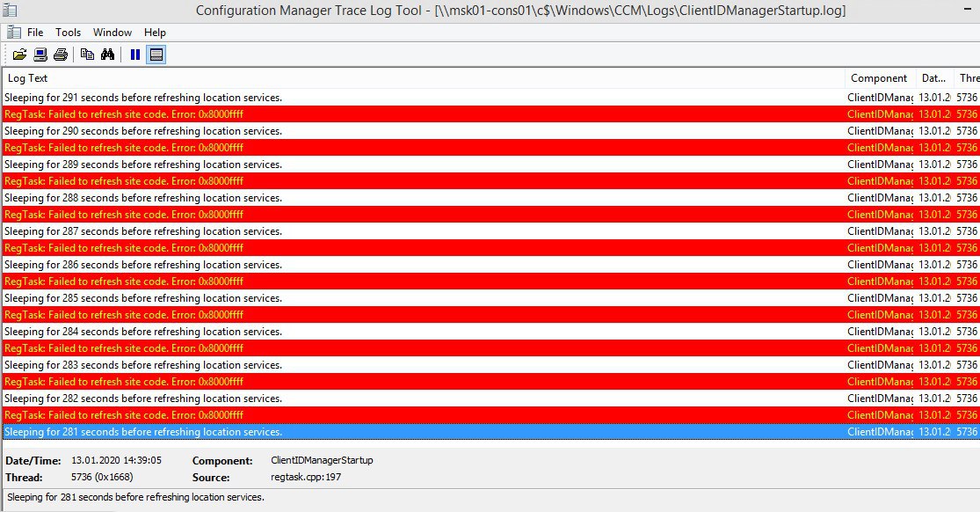Click the Component column header
The width and height of the screenshot is (980, 512).
tap(880, 78)
